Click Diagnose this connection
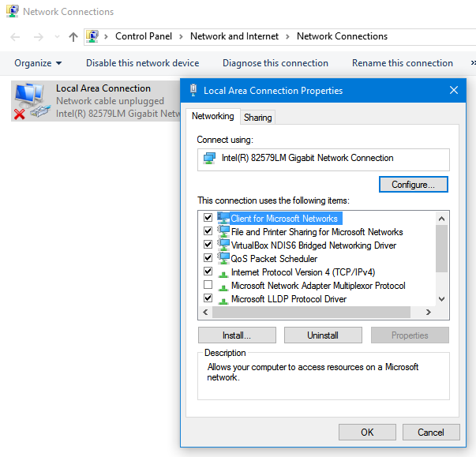The image size is (476, 457). point(275,63)
